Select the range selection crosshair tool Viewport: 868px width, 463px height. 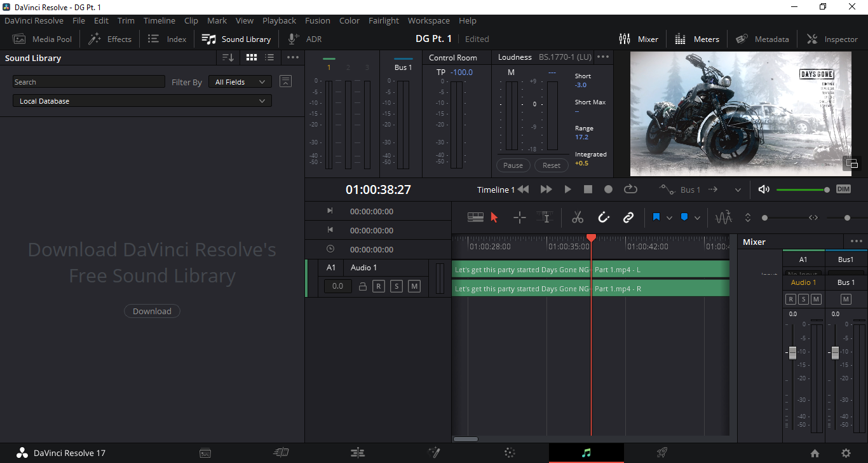[520, 218]
